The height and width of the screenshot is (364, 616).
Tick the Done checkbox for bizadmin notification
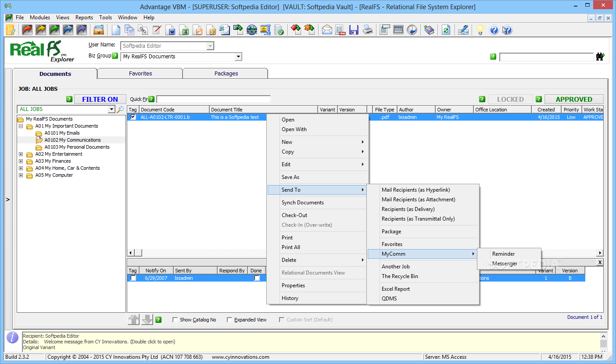coord(257,278)
